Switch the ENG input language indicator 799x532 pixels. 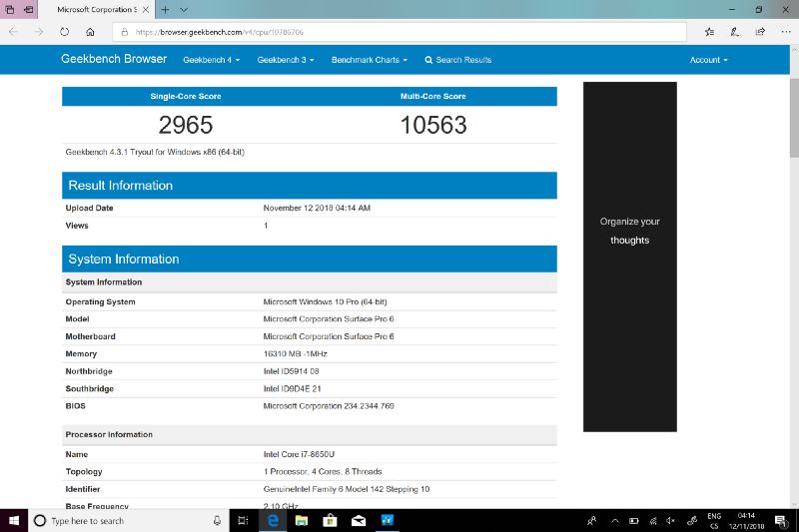[714, 520]
